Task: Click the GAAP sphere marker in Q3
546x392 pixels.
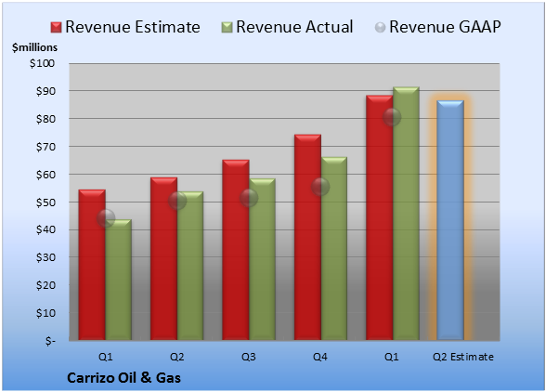Action: [x=249, y=198]
